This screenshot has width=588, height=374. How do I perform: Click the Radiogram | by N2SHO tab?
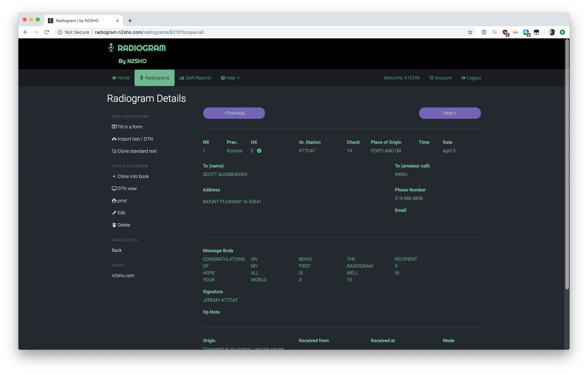(83, 21)
